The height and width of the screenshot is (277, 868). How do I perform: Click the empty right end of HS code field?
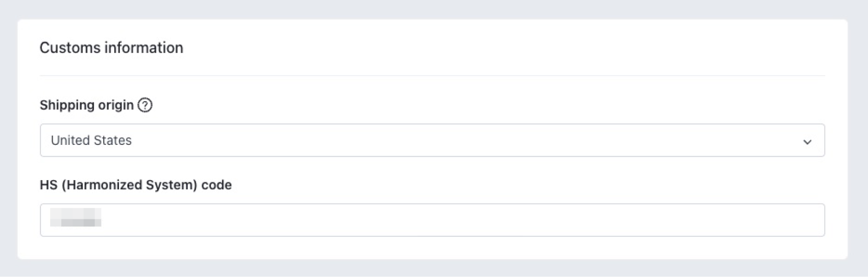(766, 220)
